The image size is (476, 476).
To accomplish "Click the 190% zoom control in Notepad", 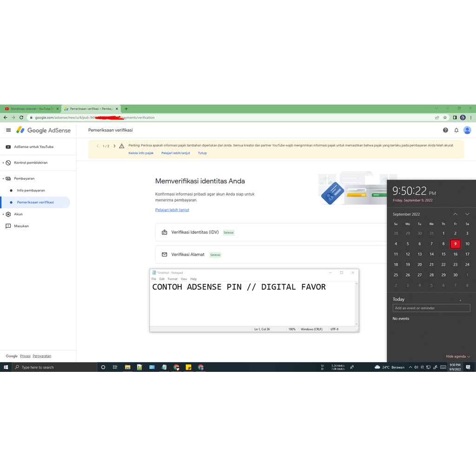I will 292,329.
